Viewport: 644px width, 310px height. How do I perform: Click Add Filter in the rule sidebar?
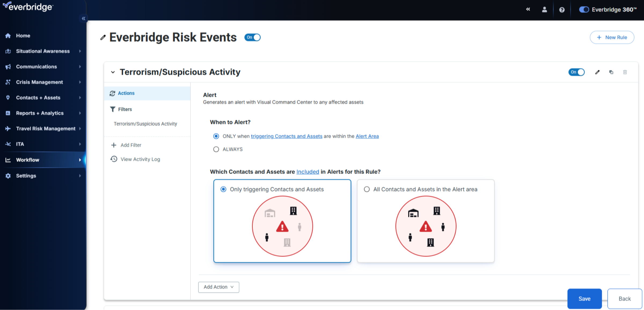coord(131,145)
